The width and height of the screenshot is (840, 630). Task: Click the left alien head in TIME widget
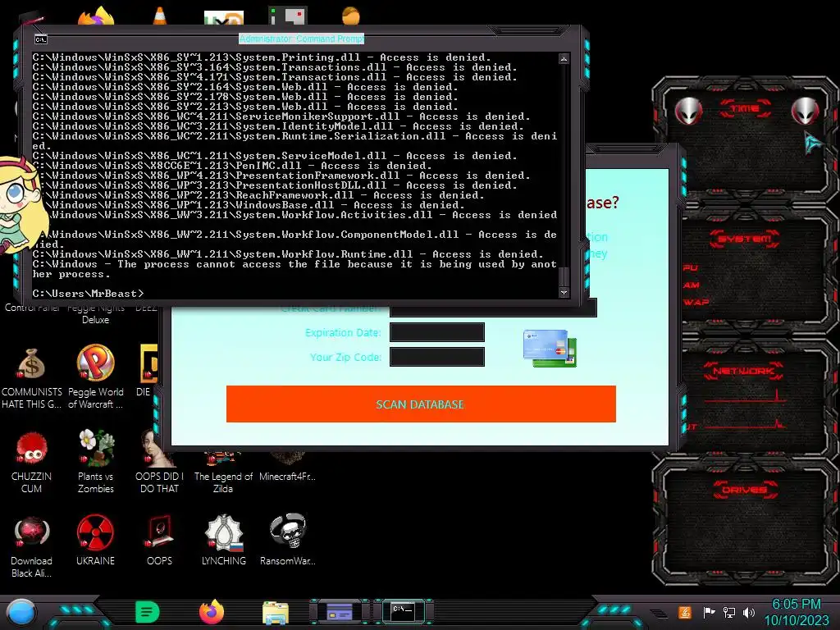688,111
